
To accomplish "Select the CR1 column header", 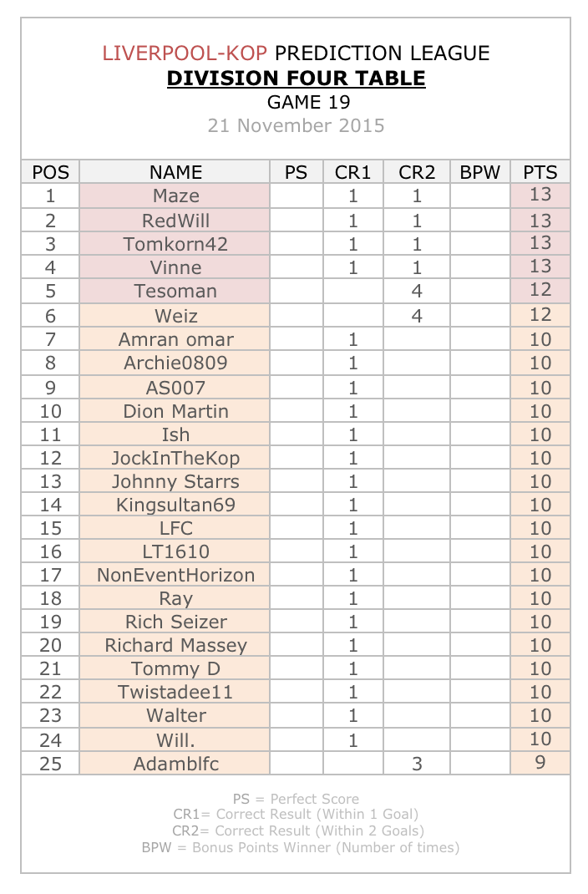I will pos(353,172).
